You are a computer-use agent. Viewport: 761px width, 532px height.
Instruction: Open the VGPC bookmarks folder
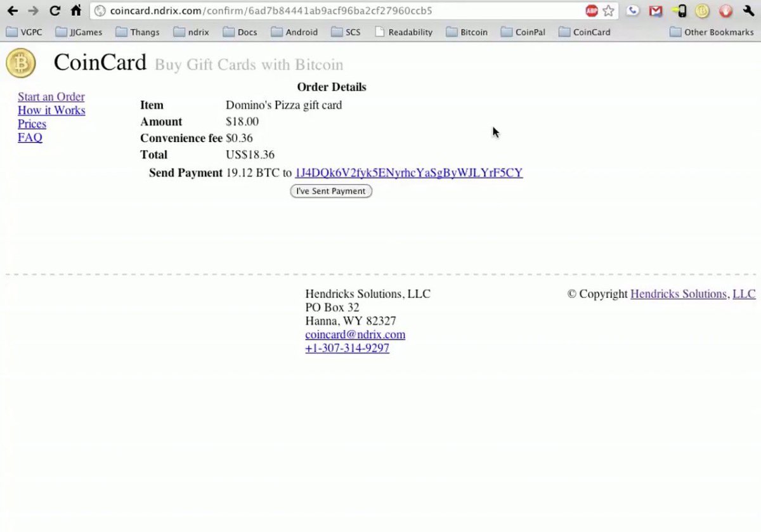pos(24,32)
